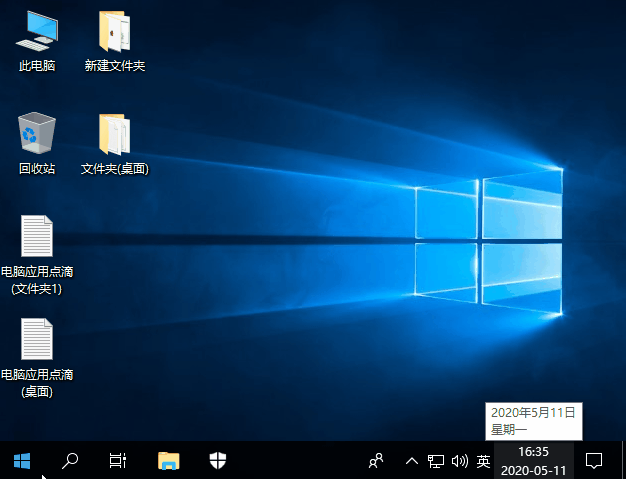Image resolution: width=626 pixels, height=479 pixels.
Task: Open the People taskbar icon
Action: 376,461
